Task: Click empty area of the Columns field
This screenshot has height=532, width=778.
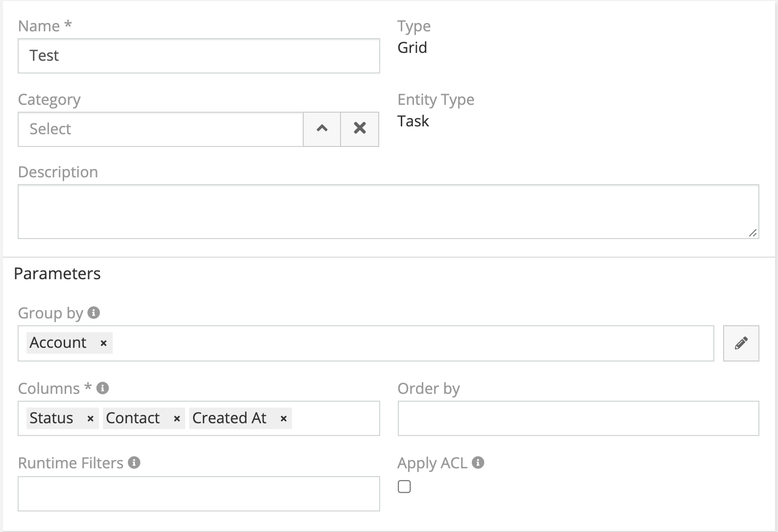Action: [335, 419]
